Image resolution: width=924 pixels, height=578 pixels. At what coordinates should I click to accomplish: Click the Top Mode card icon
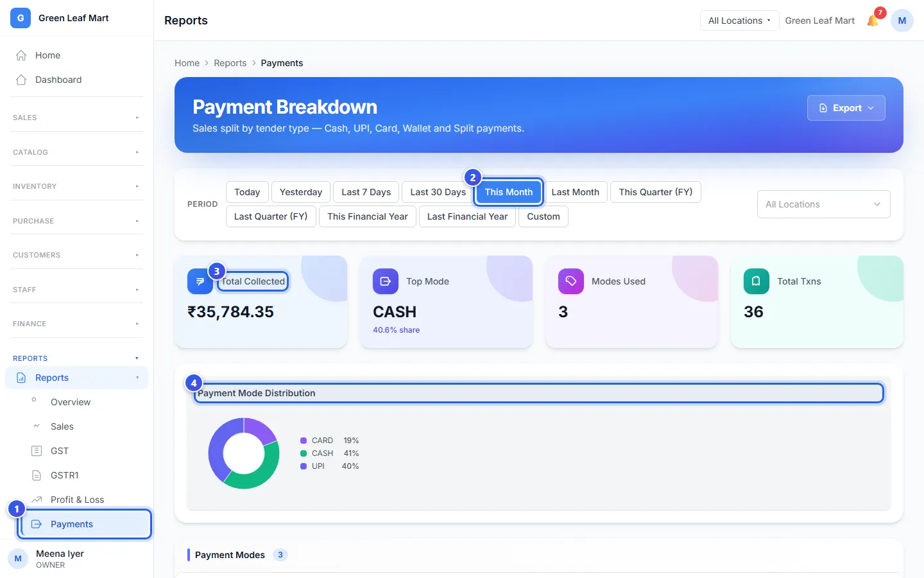(386, 281)
